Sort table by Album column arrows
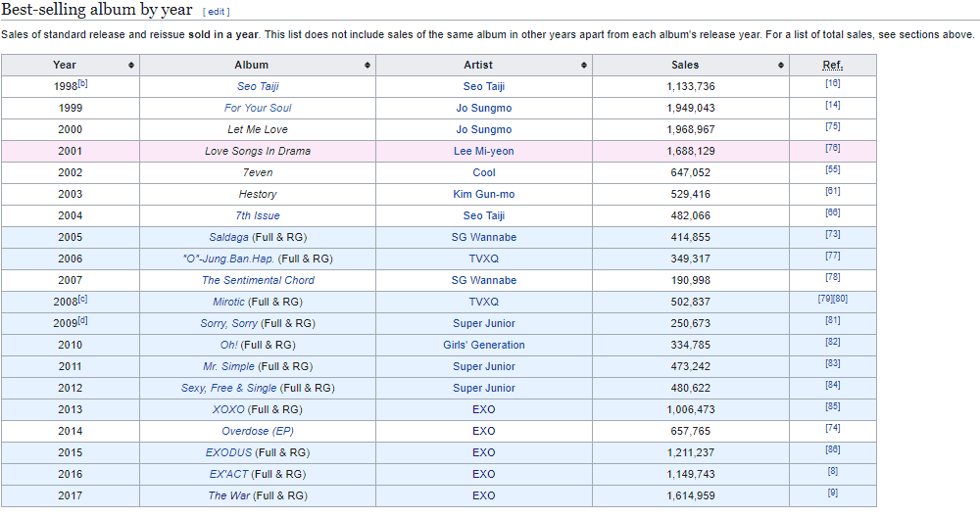 367,66
